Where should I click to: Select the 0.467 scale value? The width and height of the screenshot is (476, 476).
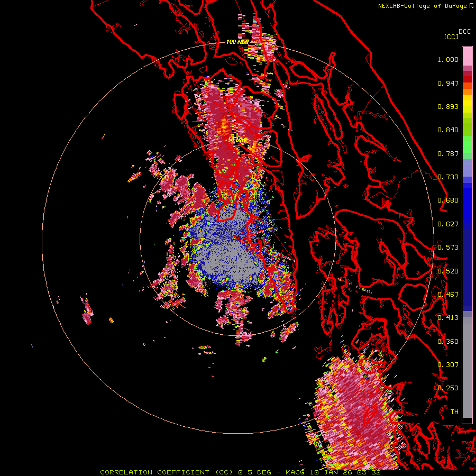pyautogui.click(x=448, y=295)
